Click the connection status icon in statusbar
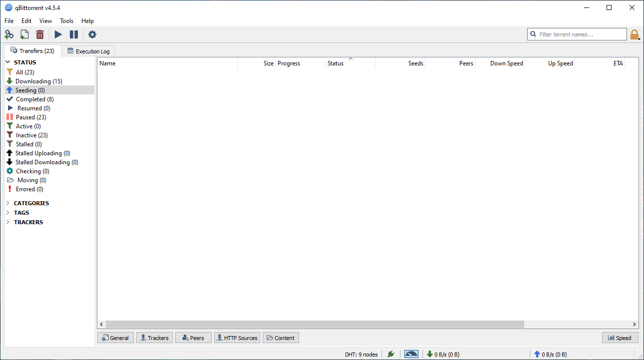Image resolution: width=644 pixels, height=360 pixels. pyautogui.click(x=391, y=354)
